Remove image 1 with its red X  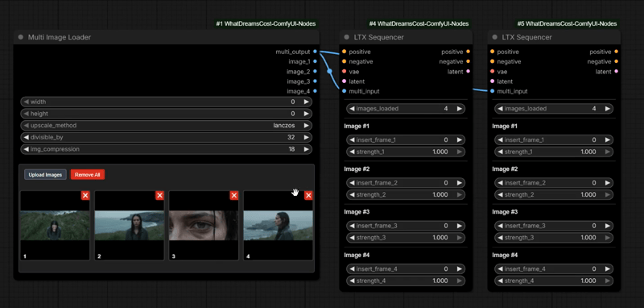click(85, 196)
